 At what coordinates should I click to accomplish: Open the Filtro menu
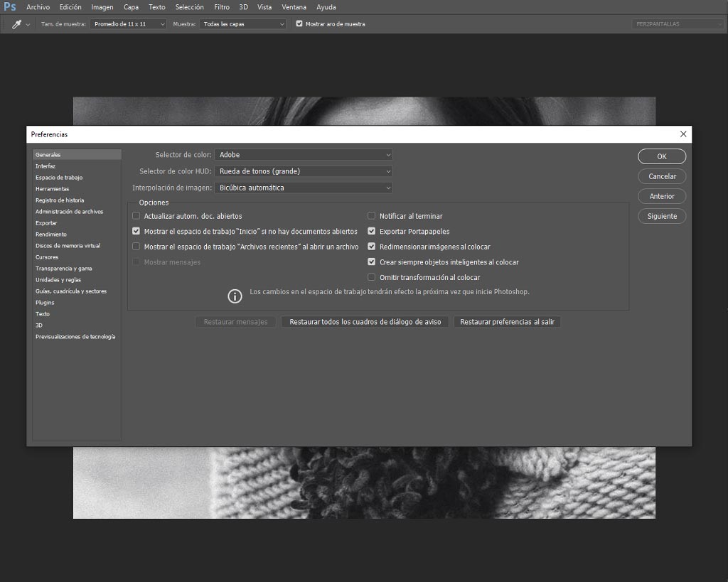point(222,7)
